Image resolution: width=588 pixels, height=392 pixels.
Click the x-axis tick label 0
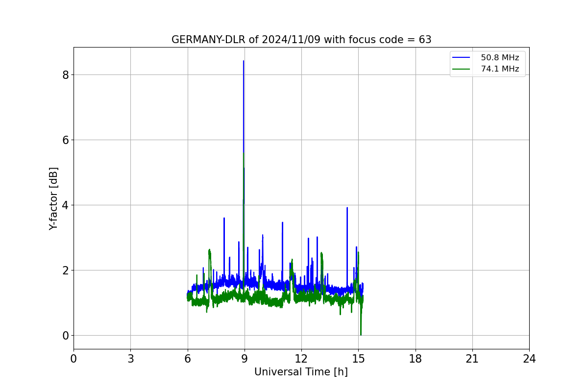pyautogui.click(x=73, y=359)
